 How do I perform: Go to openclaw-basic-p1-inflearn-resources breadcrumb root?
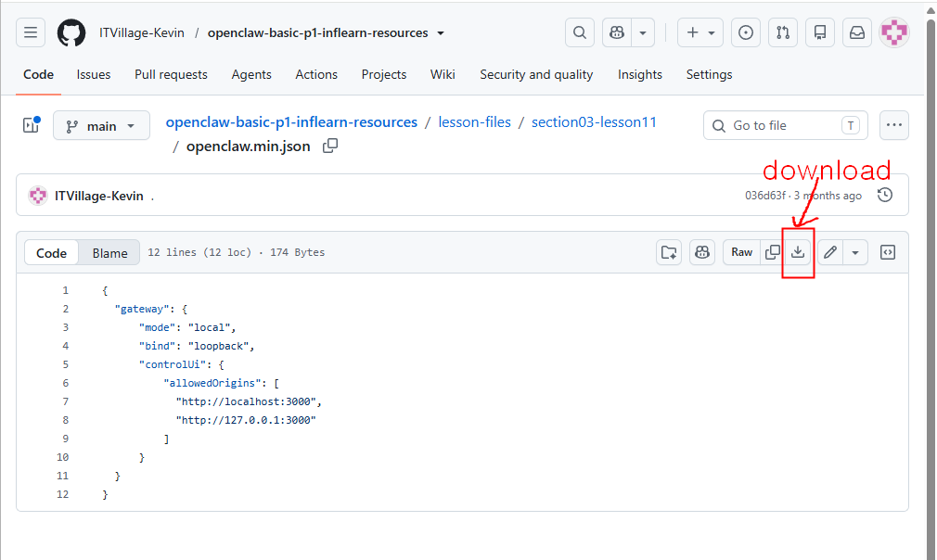point(291,122)
